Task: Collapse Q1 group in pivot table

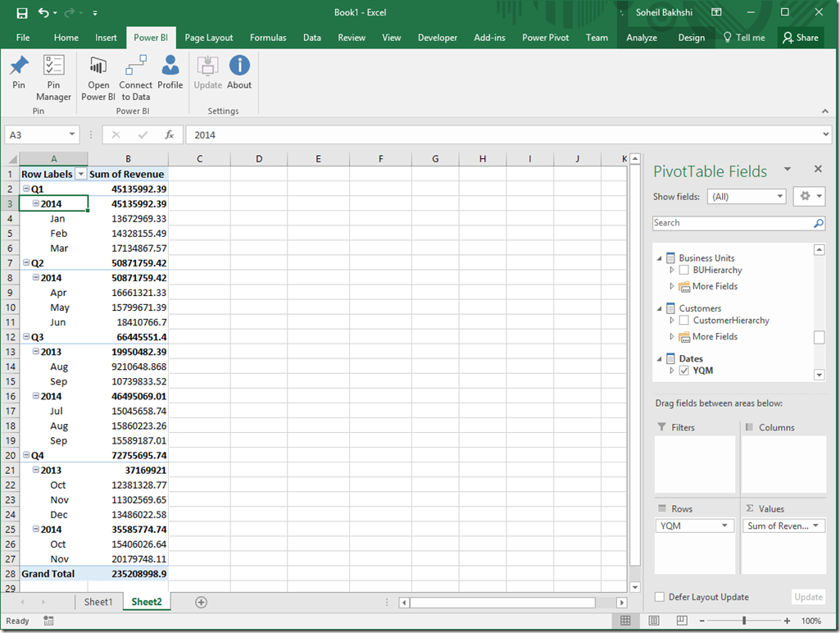Action: [x=25, y=189]
